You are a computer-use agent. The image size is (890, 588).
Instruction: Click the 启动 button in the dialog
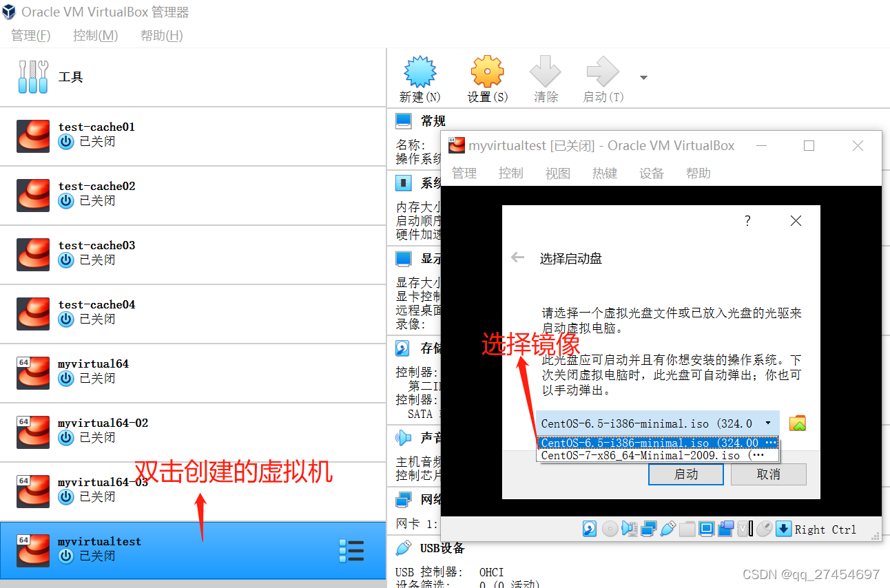click(x=686, y=474)
